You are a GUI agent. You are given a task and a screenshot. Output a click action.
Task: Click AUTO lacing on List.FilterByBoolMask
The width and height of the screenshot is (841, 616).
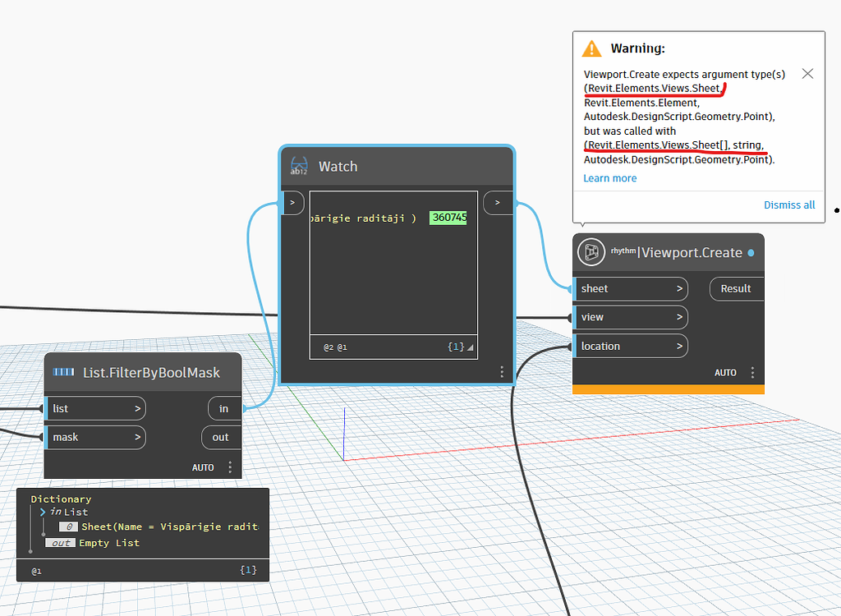pyautogui.click(x=203, y=467)
